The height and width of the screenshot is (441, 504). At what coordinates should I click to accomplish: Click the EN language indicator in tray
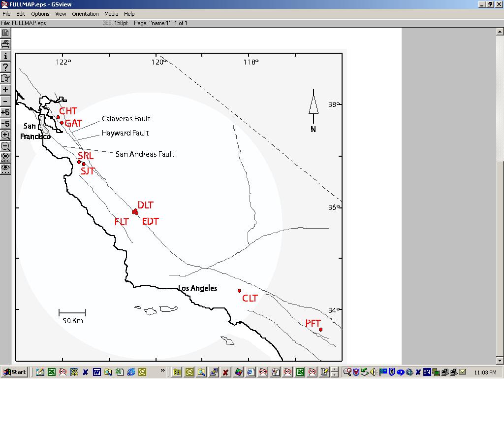tap(427, 372)
